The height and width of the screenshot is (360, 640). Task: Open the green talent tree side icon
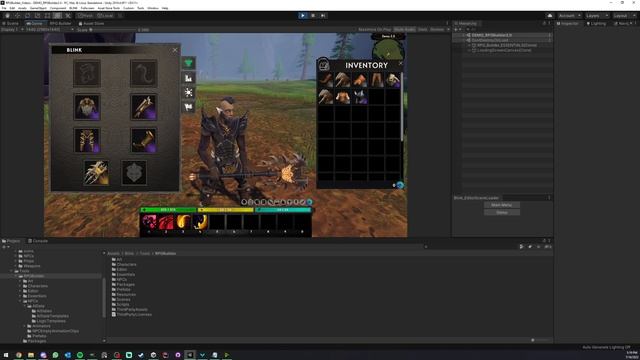click(x=189, y=63)
